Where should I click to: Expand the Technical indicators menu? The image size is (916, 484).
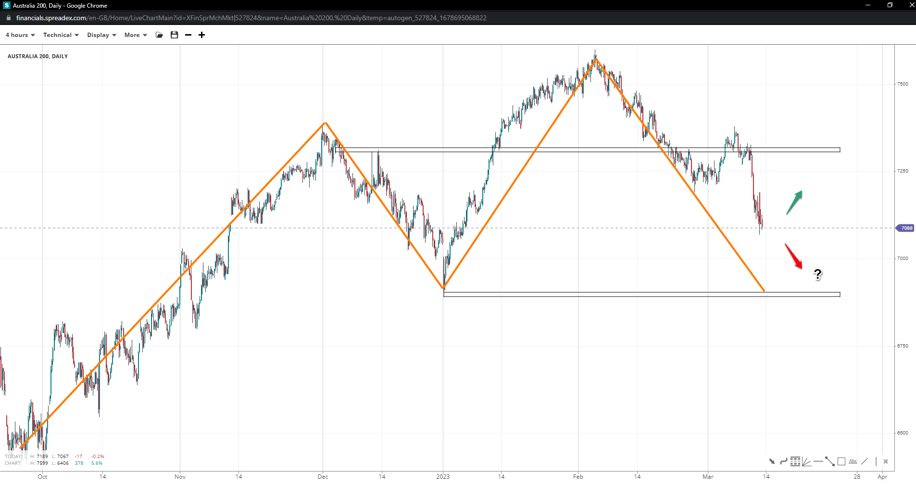[60, 35]
